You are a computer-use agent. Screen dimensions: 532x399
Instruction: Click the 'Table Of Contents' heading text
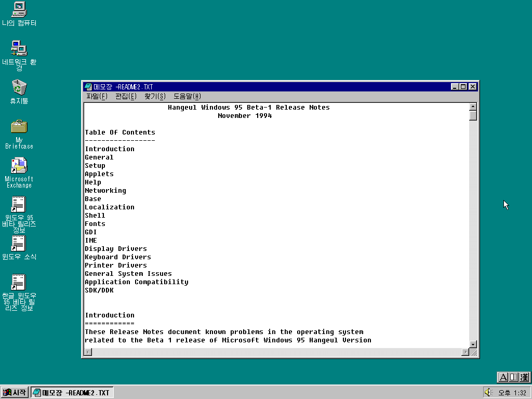point(120,132)
